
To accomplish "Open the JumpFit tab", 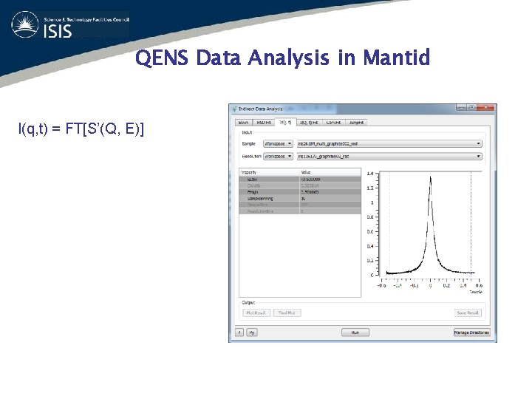I will coord(356,123).
